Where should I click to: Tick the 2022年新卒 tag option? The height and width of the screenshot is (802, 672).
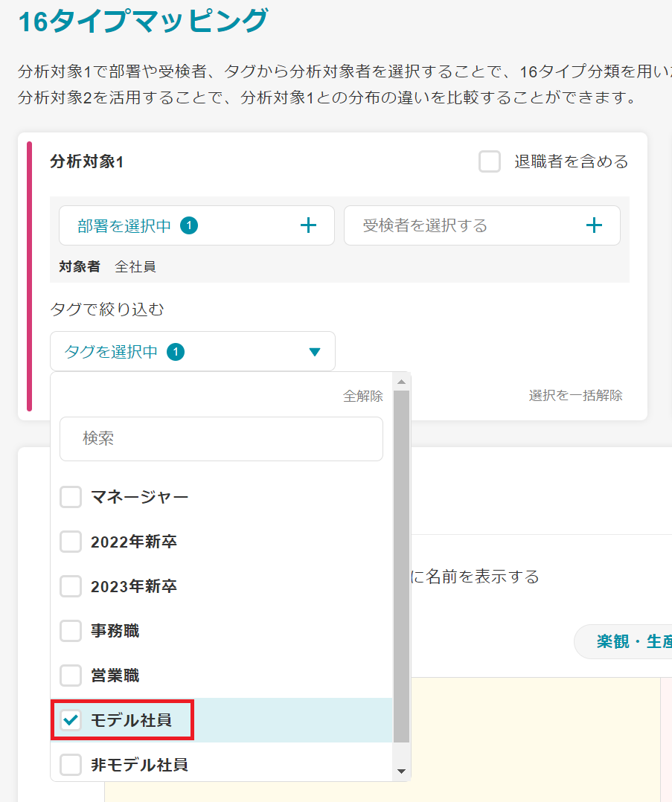pyautogui.click(x=71, y=542)
